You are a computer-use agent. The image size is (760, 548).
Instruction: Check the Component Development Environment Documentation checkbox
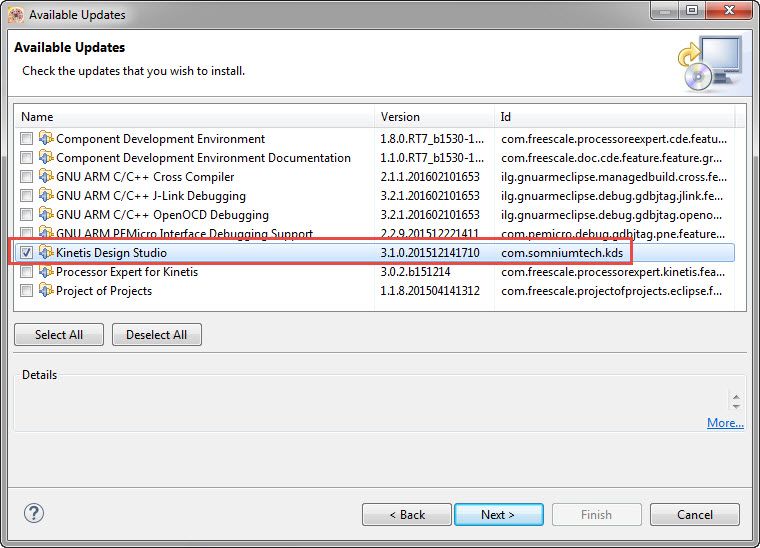26,158
